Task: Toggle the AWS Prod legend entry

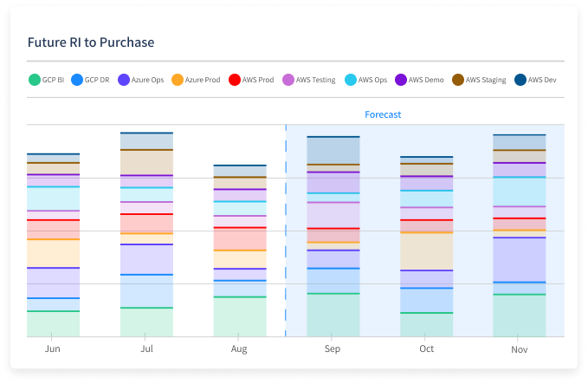Action: pos(251,80)
